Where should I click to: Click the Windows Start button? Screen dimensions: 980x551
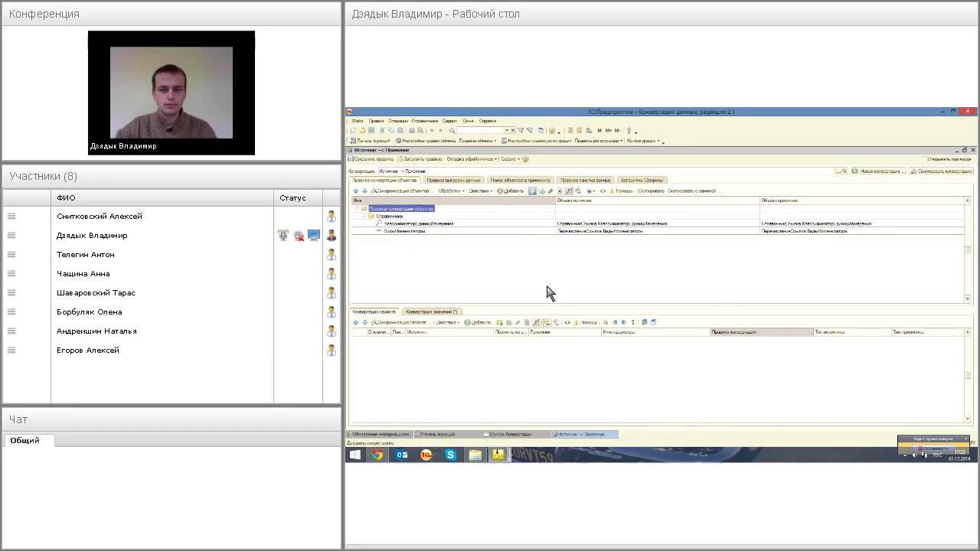coord(355,455)
